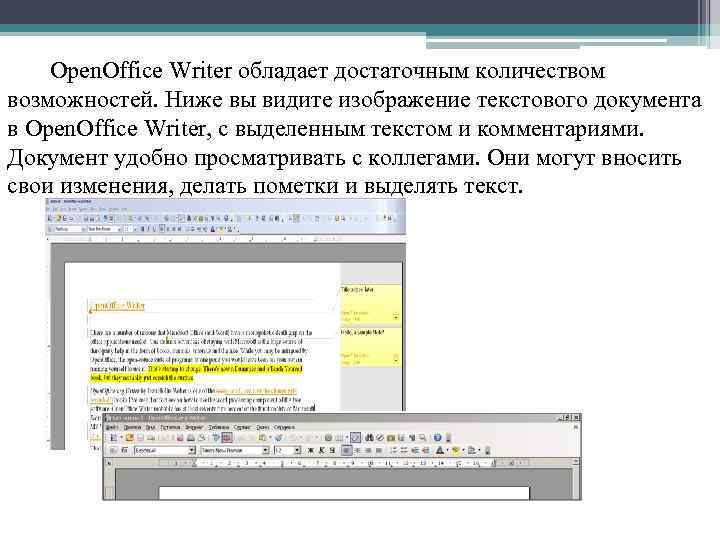This screenshot has width=720, height=540.
Task: Click Decrease Indent icon in formatting bar
Action: click(x=416, y=450)
